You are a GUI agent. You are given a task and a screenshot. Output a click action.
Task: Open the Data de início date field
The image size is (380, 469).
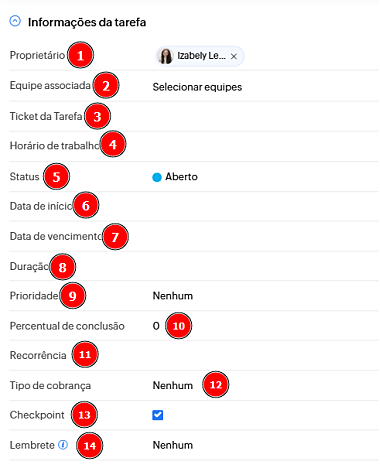[x=265, y=206]
